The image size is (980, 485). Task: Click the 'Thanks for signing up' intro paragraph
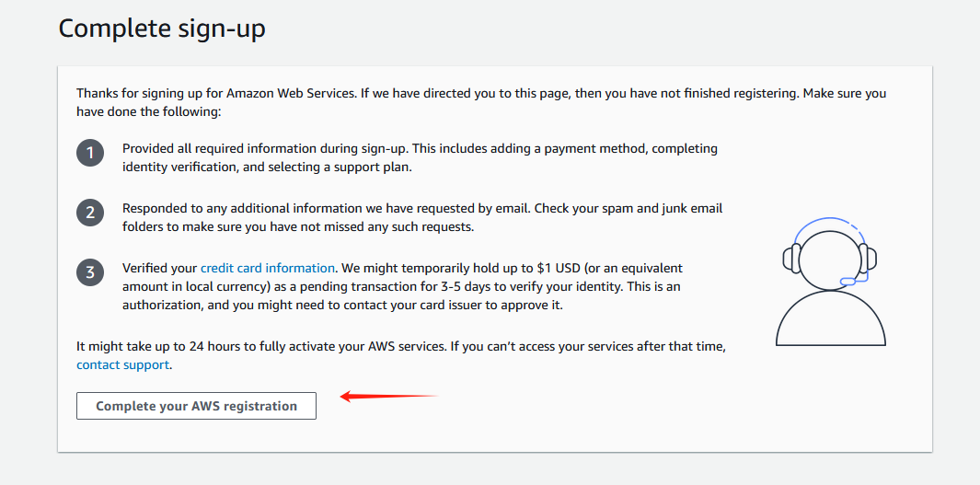tap(481, 102)
